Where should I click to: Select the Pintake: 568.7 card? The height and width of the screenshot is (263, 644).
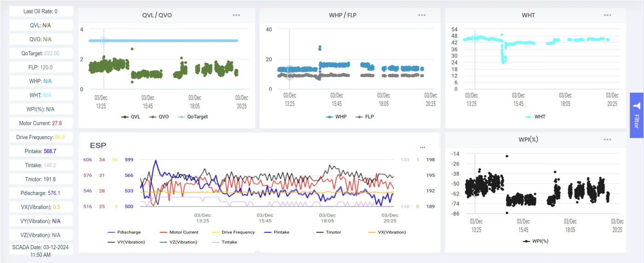tap(41, 151)
